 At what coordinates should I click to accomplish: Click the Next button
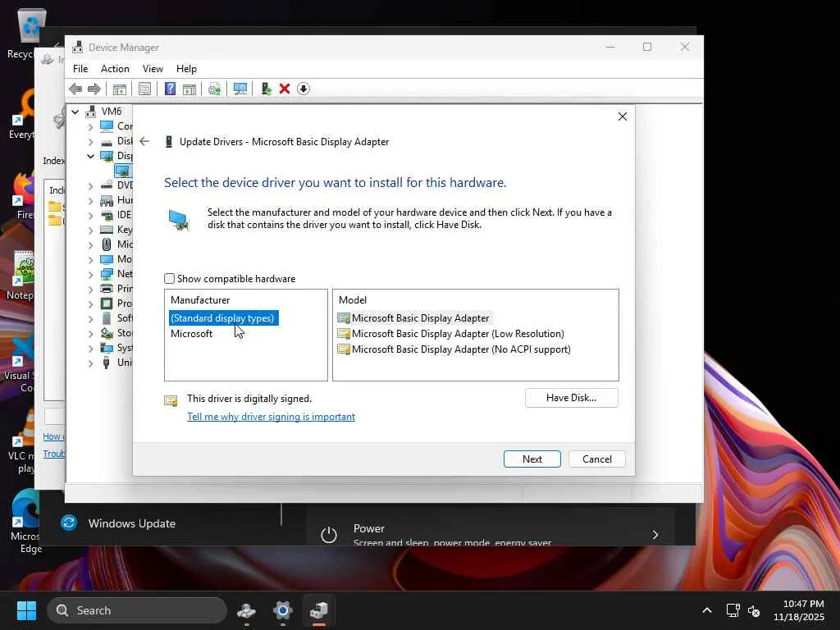pos(532,459)
